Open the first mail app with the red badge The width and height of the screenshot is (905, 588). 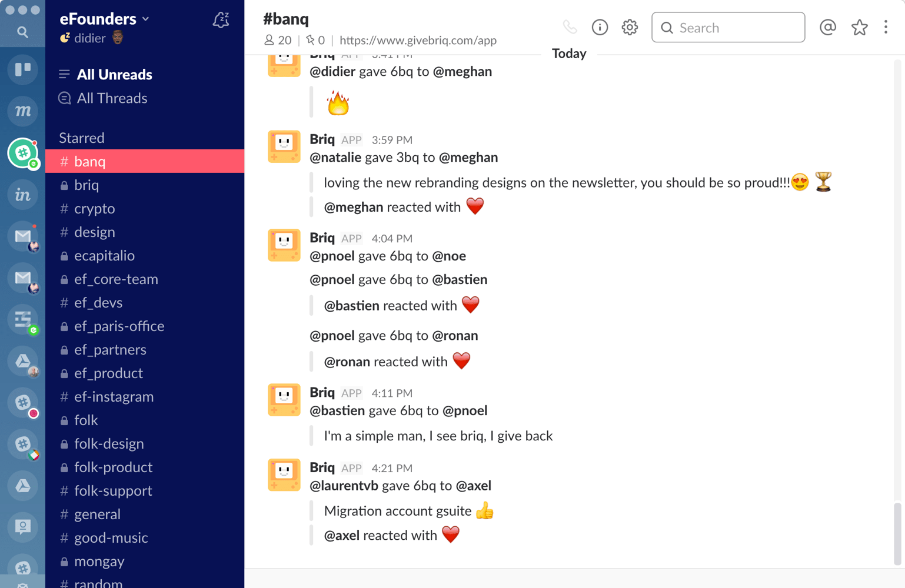(x=22, y=236)
